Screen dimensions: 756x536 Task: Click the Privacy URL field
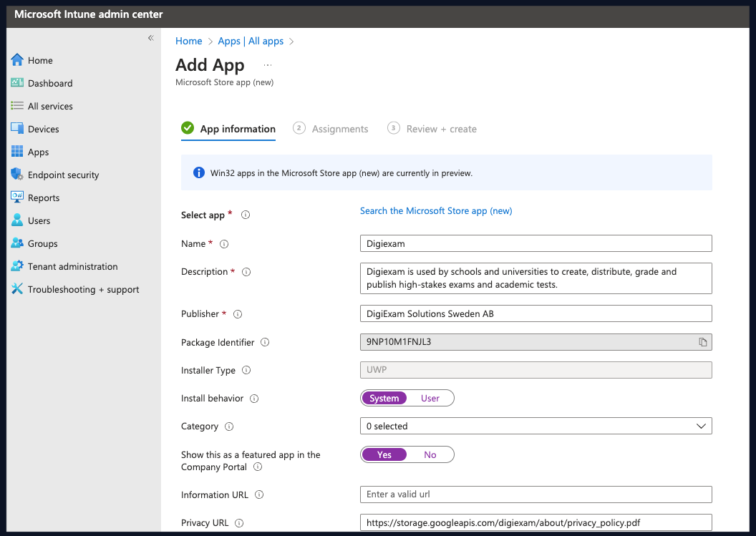[535, 522]
